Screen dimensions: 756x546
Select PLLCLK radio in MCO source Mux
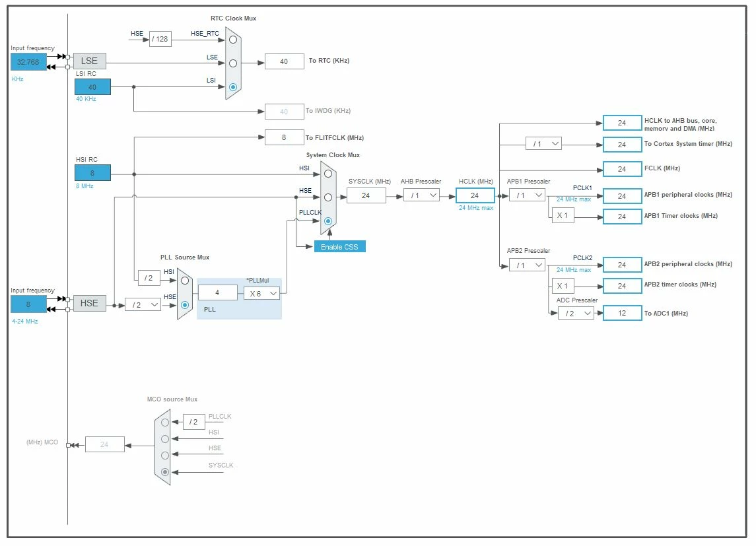click(x=165, y=422)
